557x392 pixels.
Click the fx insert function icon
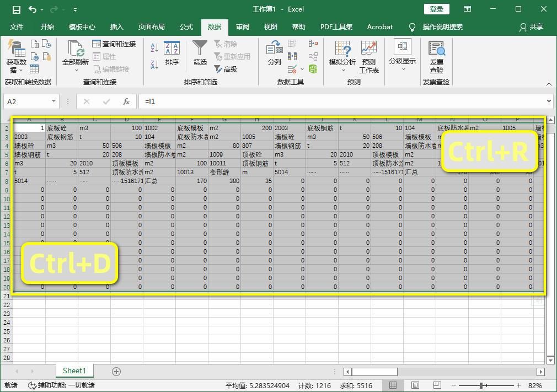[x=126, y=101]
